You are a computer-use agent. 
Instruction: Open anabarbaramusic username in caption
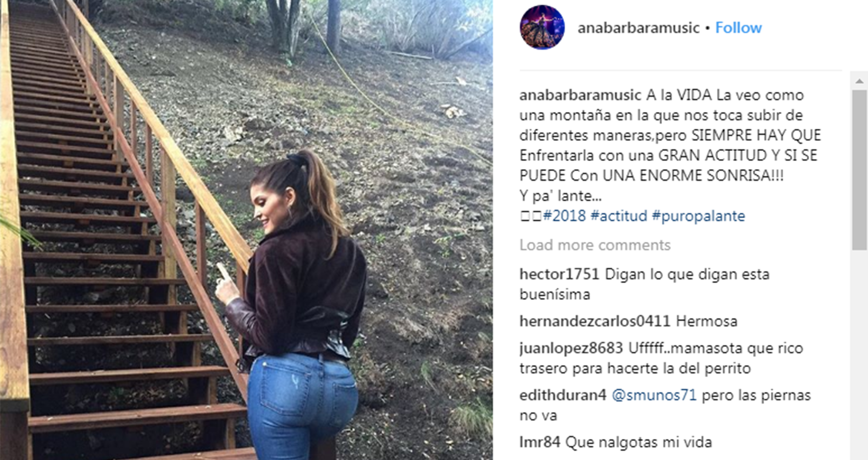580,96
